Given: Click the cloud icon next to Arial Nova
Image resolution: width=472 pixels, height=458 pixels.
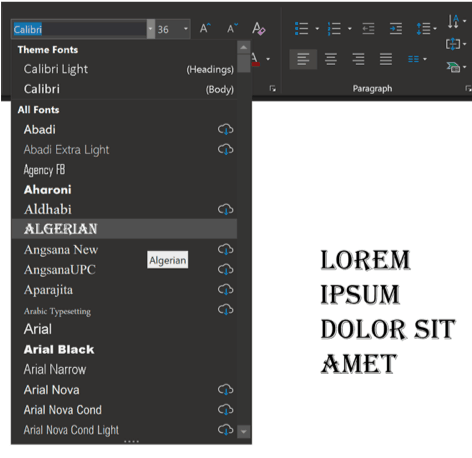Looking at the screenshot, I should pyautogui.click(x=226, y=390).
